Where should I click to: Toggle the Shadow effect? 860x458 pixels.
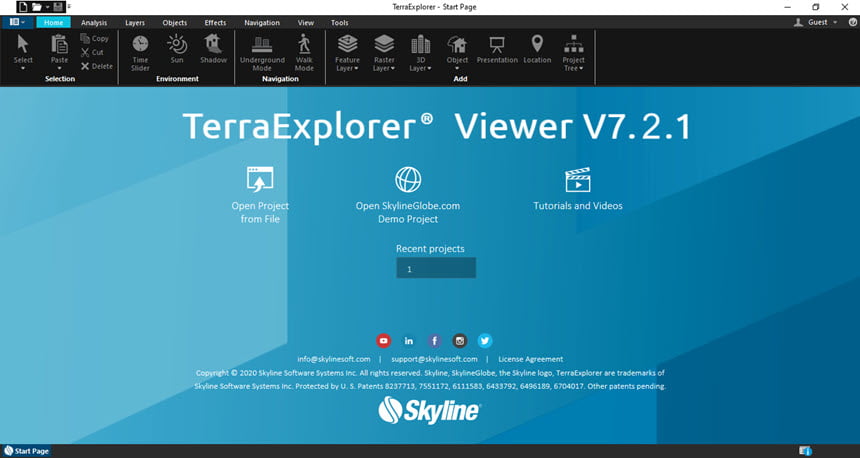213,49
